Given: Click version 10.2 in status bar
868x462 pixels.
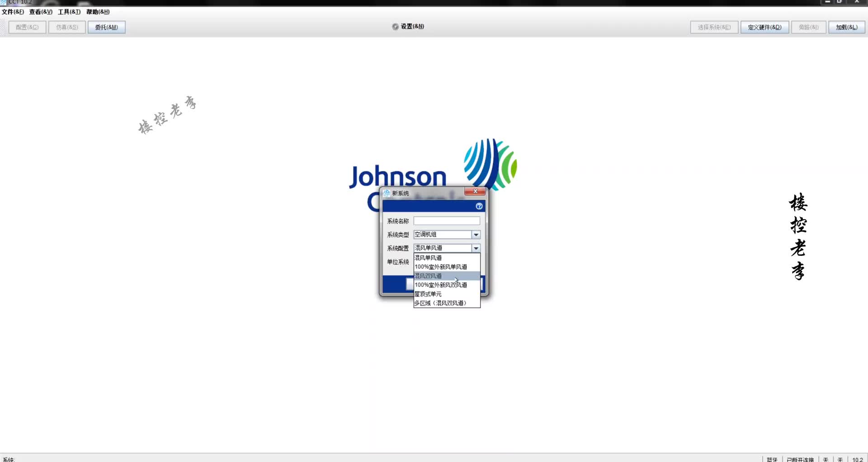Looking at the screenshot, I should [858, 459].
